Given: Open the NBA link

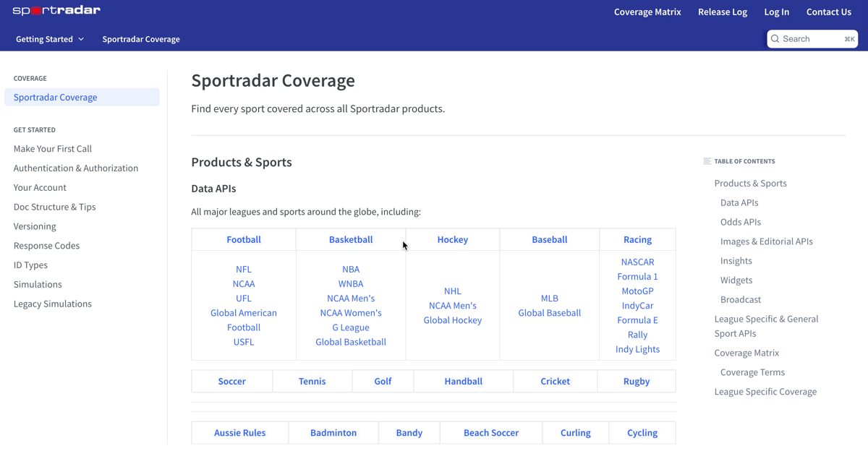Looking at the screenshot, I should tap(351, 269).
